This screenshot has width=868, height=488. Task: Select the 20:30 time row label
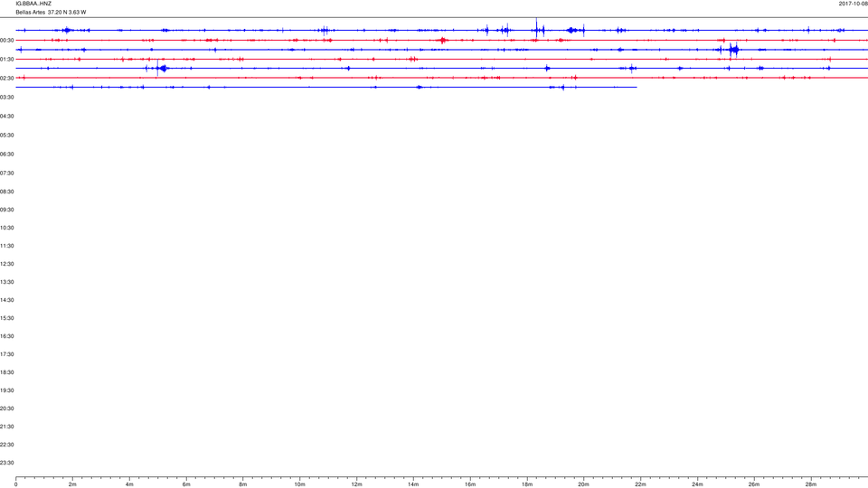pos(6,408)
